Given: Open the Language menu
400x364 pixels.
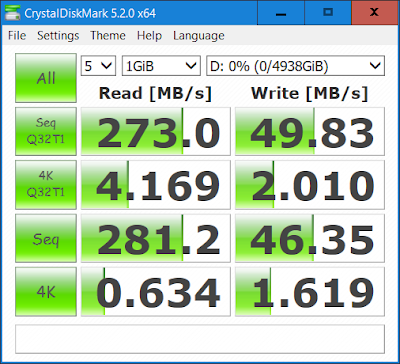Looking at the screenshot, I should pyautogui.click(x=199, y=36).
